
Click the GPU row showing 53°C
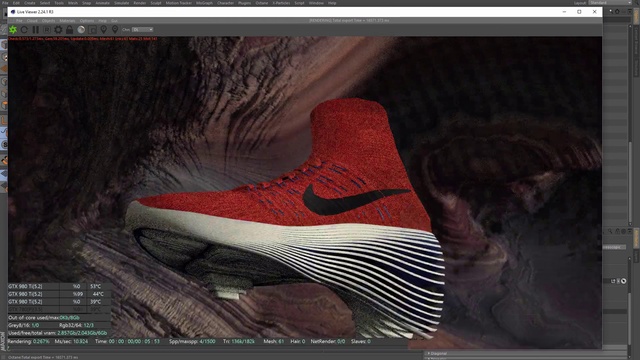click(x=59, y=287)
